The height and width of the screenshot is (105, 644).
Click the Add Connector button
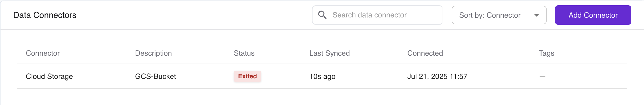click(593, 15)
